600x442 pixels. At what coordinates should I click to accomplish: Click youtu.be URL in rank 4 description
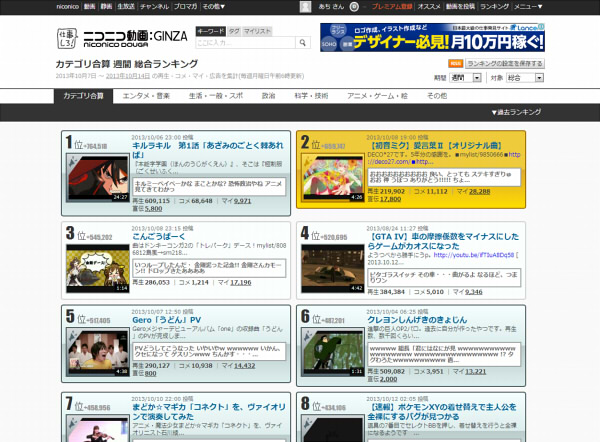[x=474, y=255]
